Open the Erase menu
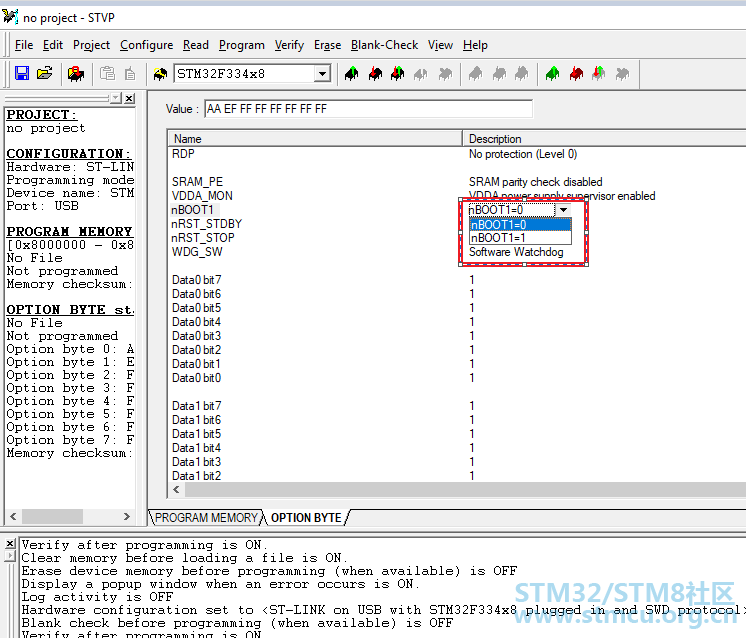Viewport: 746px width, 638px height. tap(327, 45)
